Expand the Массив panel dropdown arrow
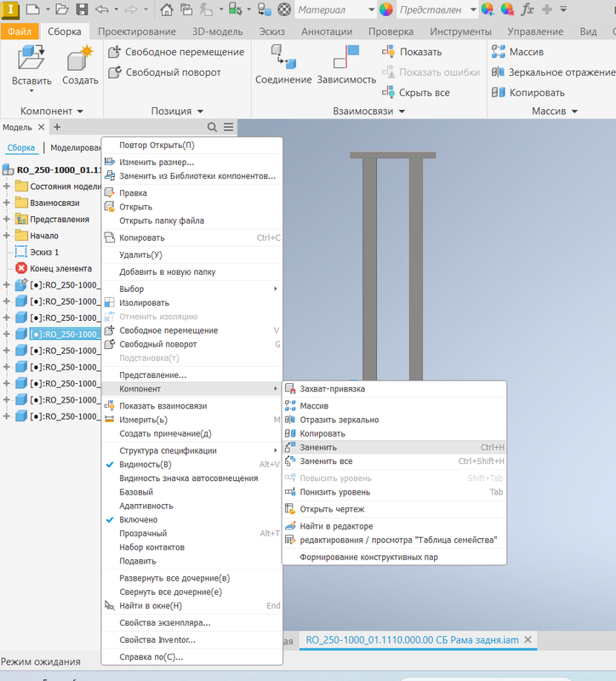616x681 pixels. (574, 112)
